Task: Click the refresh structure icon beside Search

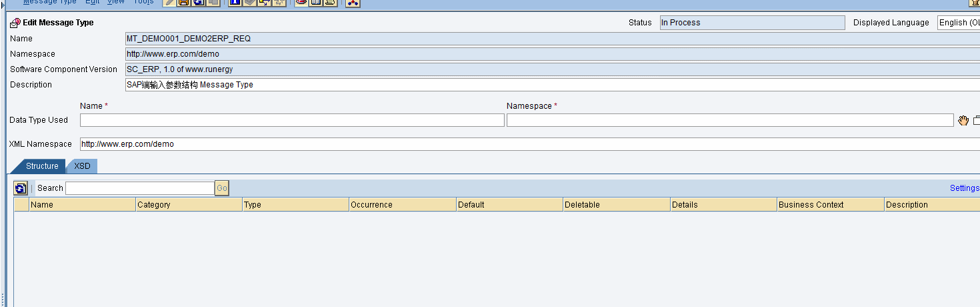Action: click(21, 188)
